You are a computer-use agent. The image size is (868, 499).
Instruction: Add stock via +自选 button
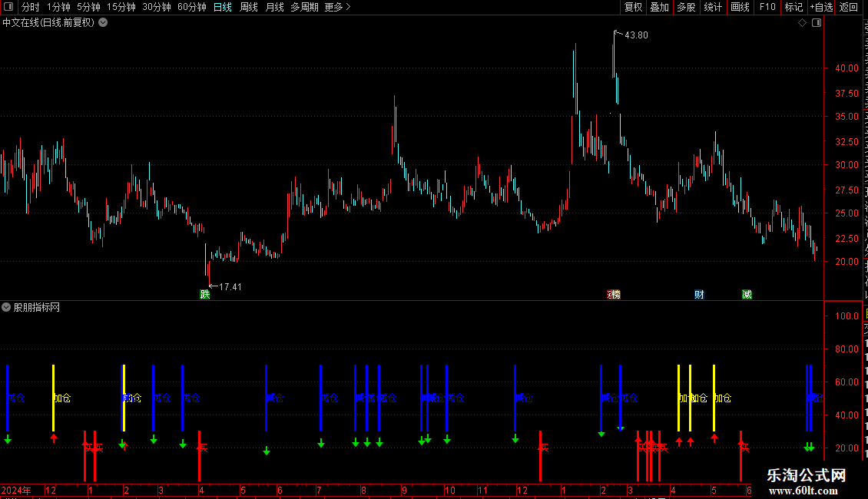[x=821, y=7]
